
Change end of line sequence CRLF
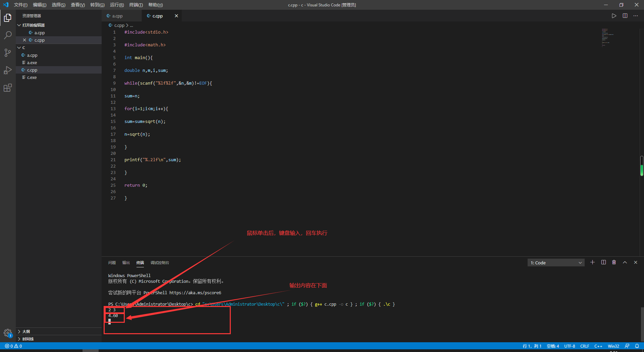click(x=585, y=346)
